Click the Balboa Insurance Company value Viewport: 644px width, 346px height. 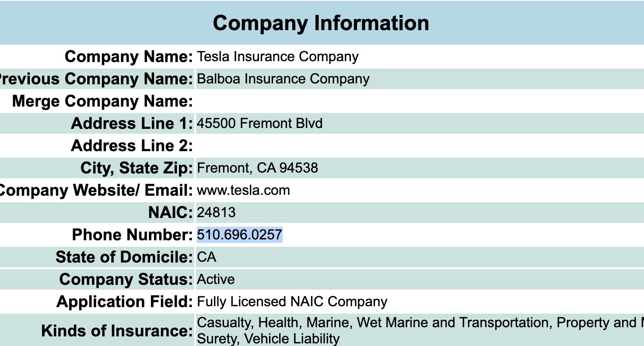(283, 79)
